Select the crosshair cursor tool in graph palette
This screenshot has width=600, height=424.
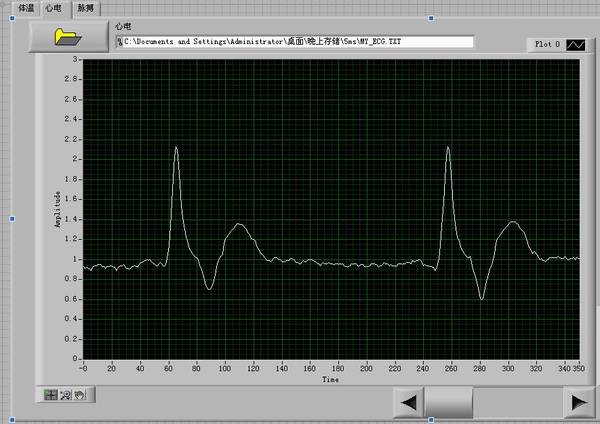tap(50, 395)
